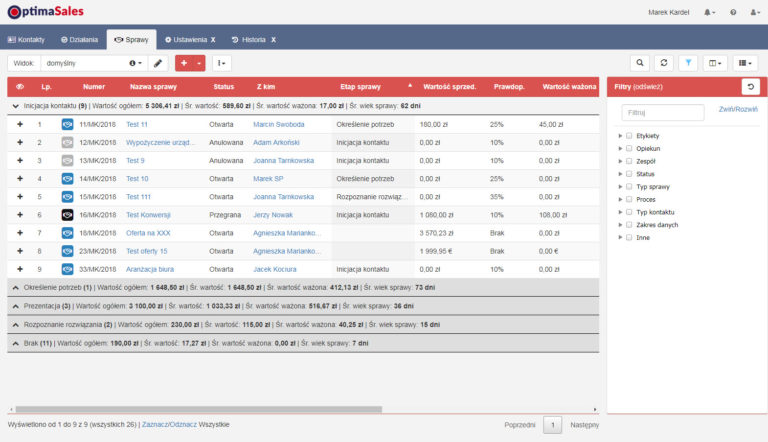The height and width of the screenshot is (442, 768).
Task: Click the sort arrow in Etap sprawy header
Action: coord(410,86)
